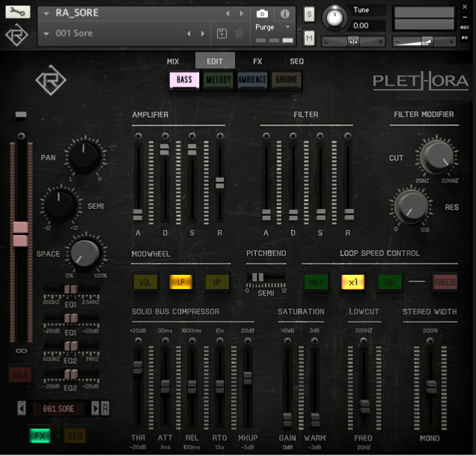Click the plus icon above the MKUP fader
This screenshot has height=456, width=476.
click(248, 341)
